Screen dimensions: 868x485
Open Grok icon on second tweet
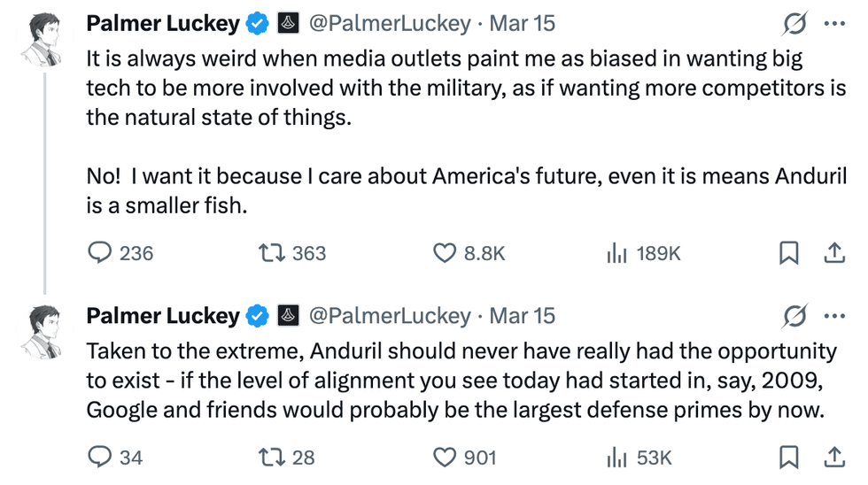[794, 316]
